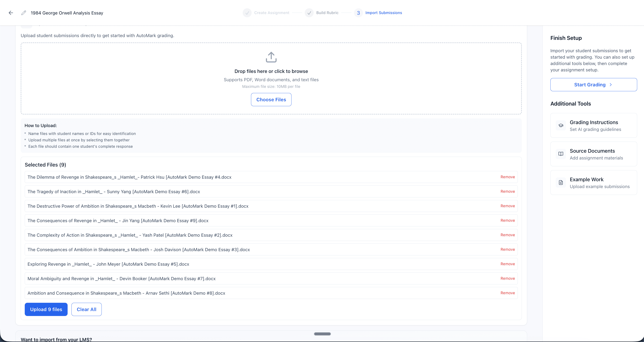Click the open book icon on Source Documents
Viewport: 644px width, 342px height.
point(561,154)
